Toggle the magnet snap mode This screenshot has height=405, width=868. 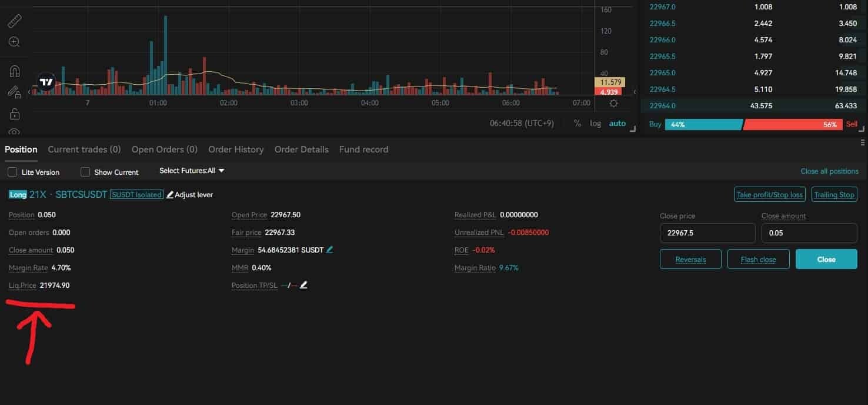coord(14,71)
